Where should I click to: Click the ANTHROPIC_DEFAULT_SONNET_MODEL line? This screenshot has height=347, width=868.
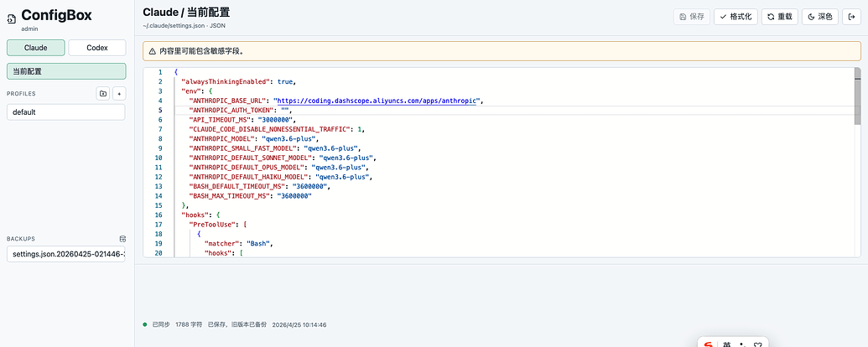[x=283, y=158]
